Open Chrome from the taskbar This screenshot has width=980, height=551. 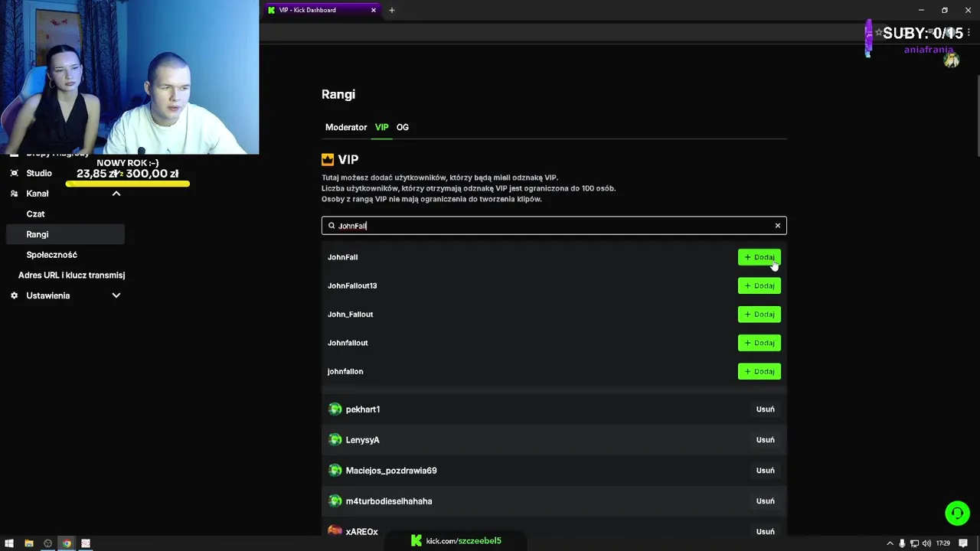click(67, 543)
